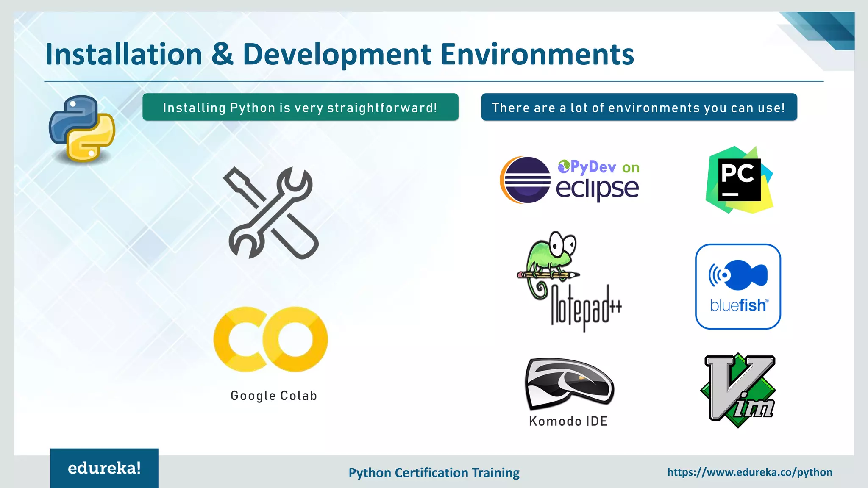Click the Python Certification Training footer text

coord(434,473)
